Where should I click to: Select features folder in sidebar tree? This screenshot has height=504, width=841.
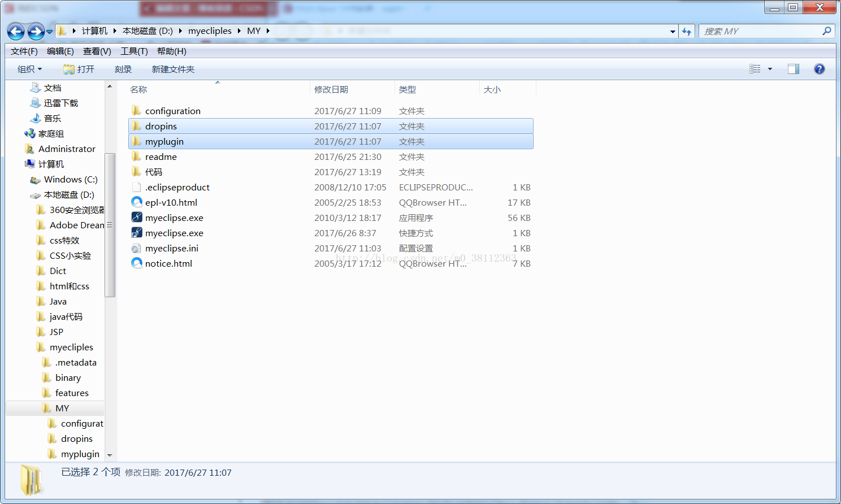pos(72,393)
